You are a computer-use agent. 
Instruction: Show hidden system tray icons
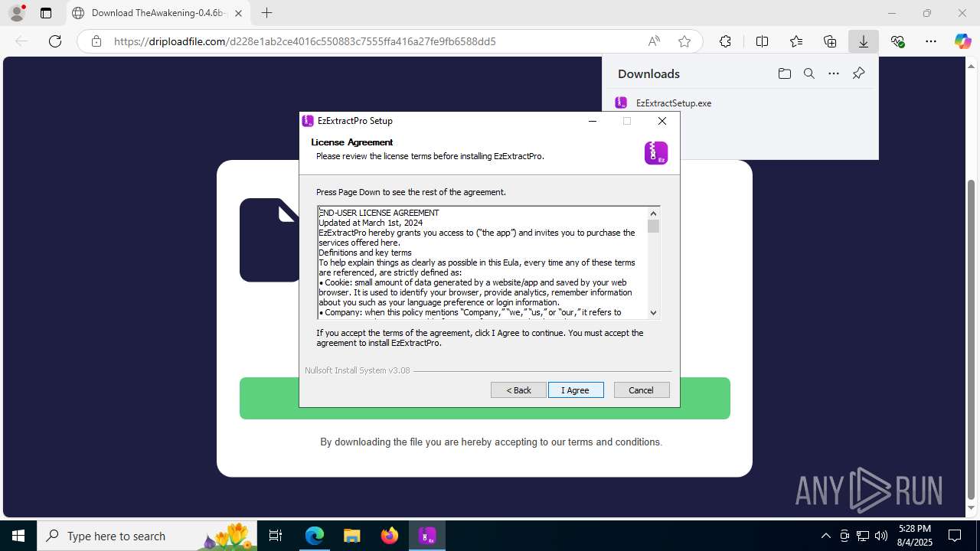click(825, 536)
